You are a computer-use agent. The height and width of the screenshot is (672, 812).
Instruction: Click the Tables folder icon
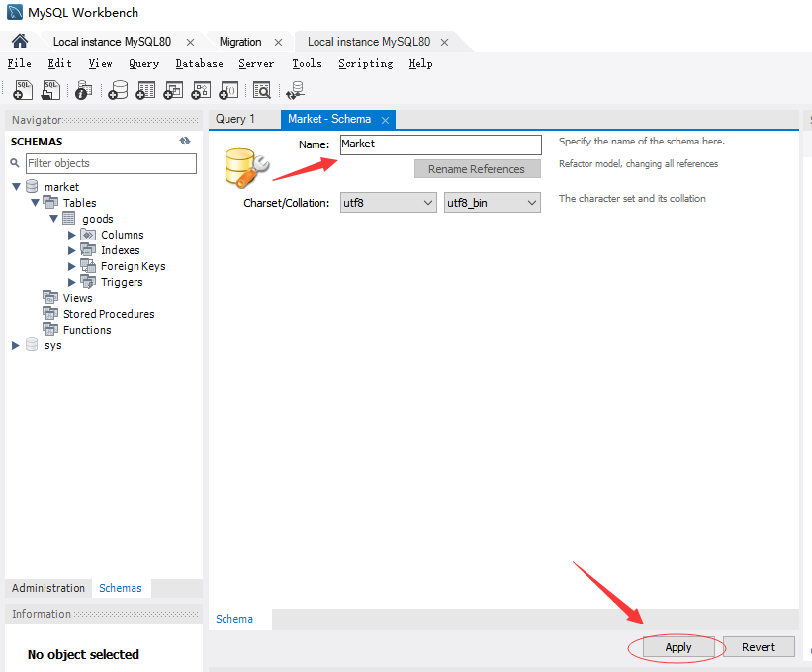[50, 202]
